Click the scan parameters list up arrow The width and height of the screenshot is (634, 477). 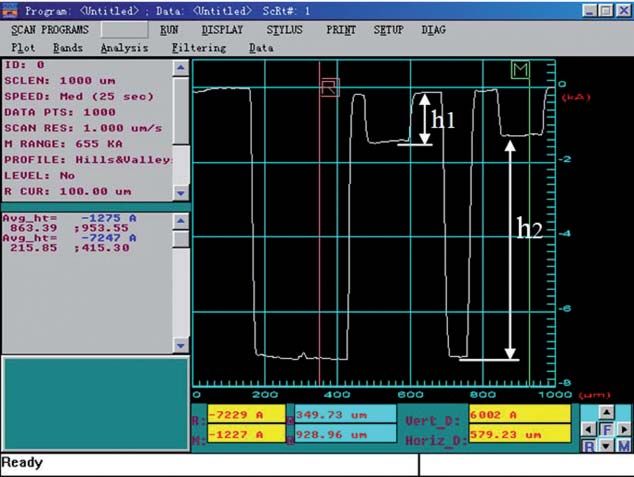(x=181, y=68)
